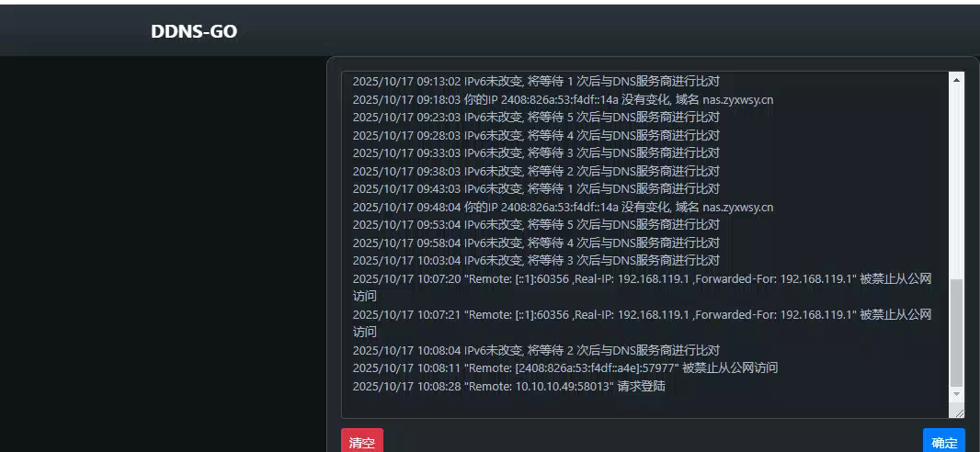Viewport: 980px width, 452px height.
Task: Select the 10:08:11 被禁止从公网访问 log line
Action: pos(565,368)
